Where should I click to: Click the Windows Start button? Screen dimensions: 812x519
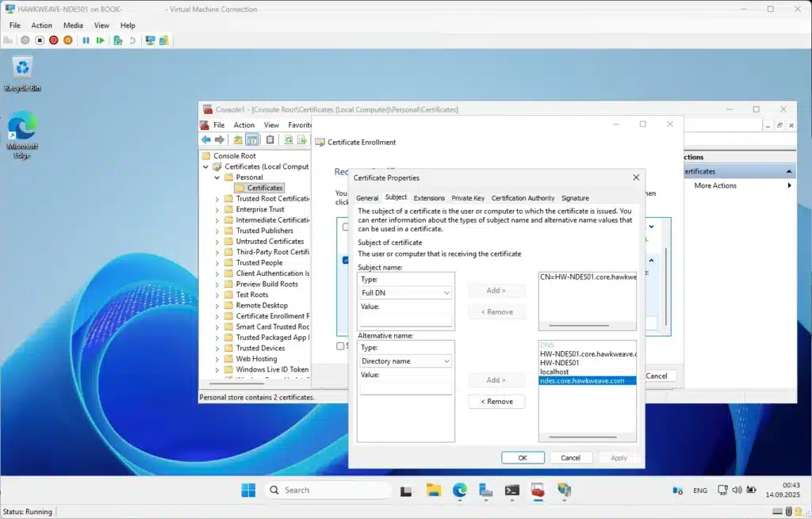248,490
